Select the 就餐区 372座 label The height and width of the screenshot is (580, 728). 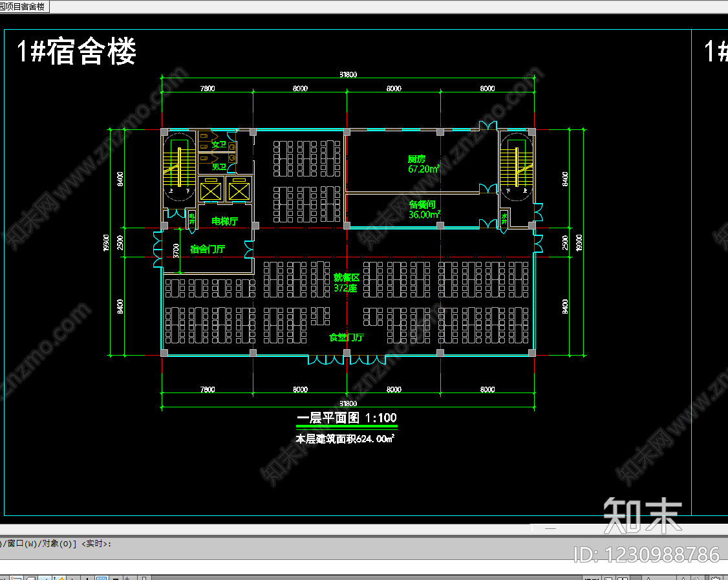(x=347, y=283)
